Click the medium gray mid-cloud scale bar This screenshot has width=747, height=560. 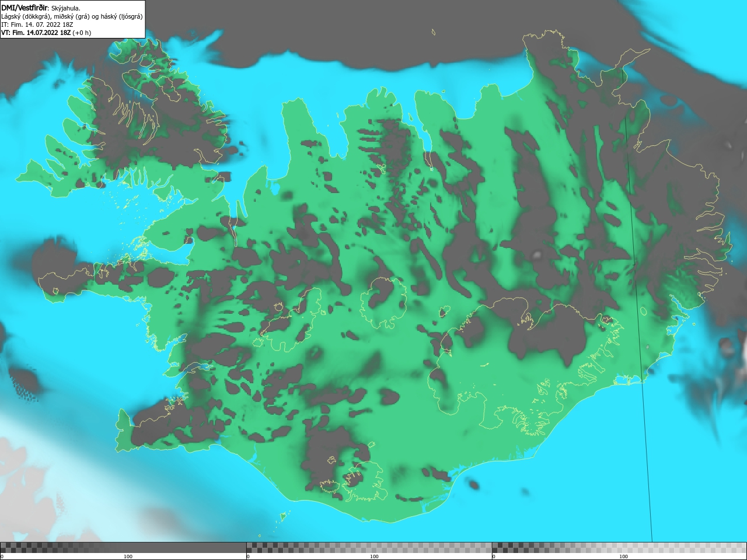(369, 548)
